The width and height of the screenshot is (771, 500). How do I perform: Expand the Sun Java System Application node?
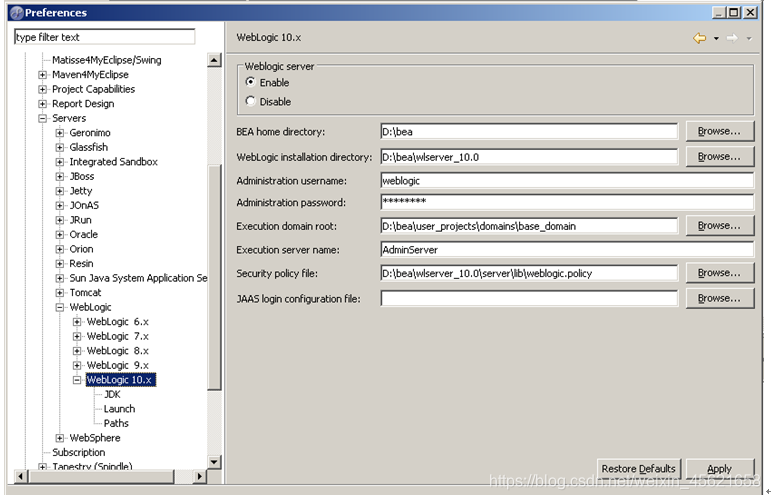(59, 278)
